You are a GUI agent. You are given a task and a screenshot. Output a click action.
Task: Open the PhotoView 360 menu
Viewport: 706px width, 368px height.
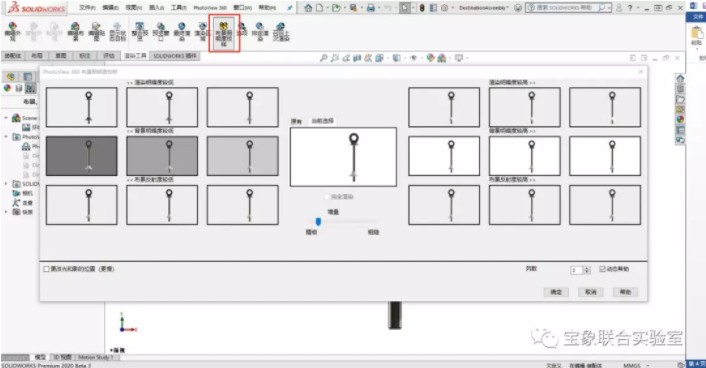click(x=210, y=8)
